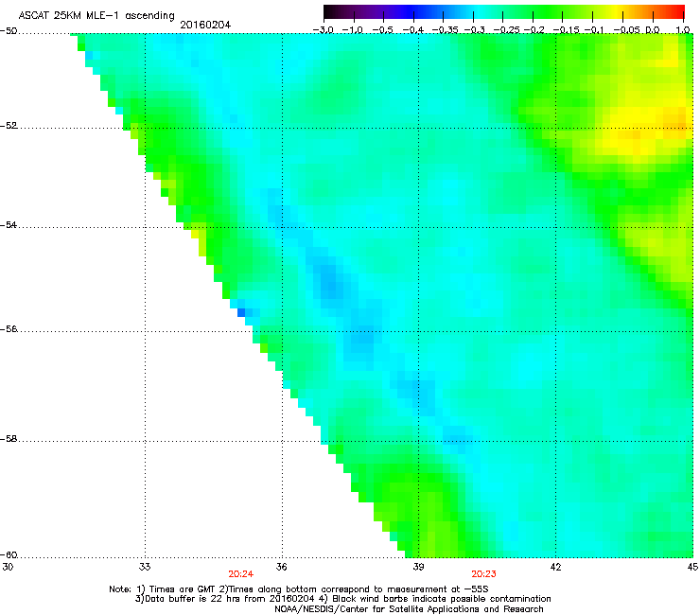The image size is (700, 615).
Task: Click the longitude label 30
Action: pyautogui.click(x=8, y=567)
